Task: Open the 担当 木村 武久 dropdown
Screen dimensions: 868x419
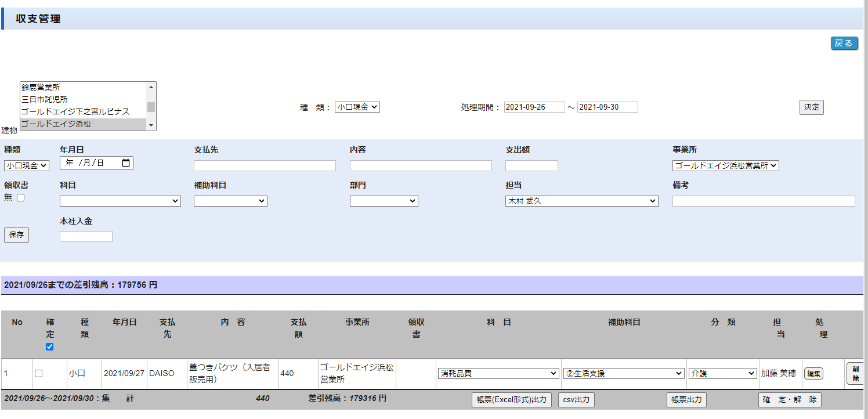Action: pos(581,201)
